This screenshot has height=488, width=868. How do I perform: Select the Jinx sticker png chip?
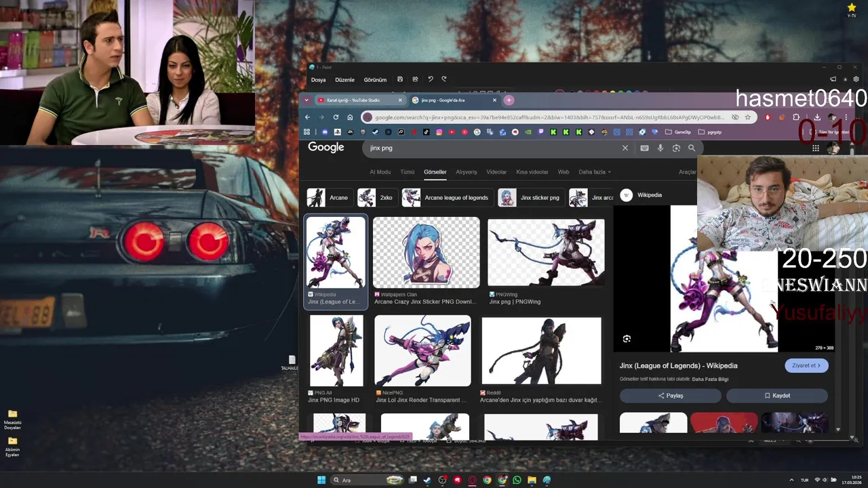(x=531, y=198)
